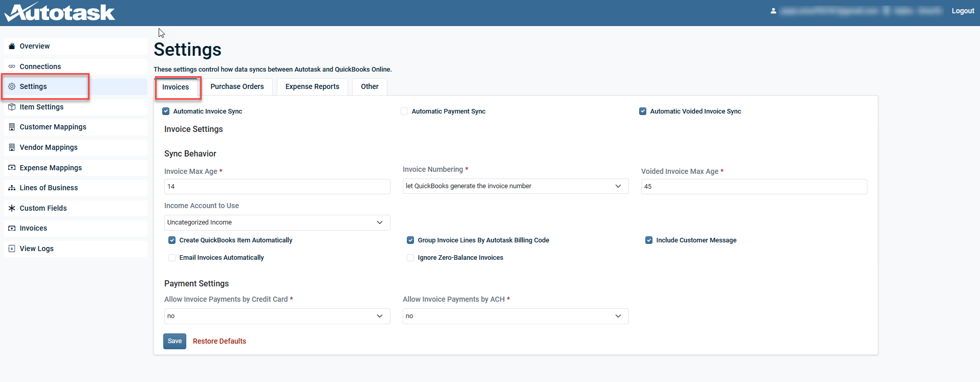Open the Invoice Numbering dropdown
This screenshot has height=382, width=980.
click(515, 186)
